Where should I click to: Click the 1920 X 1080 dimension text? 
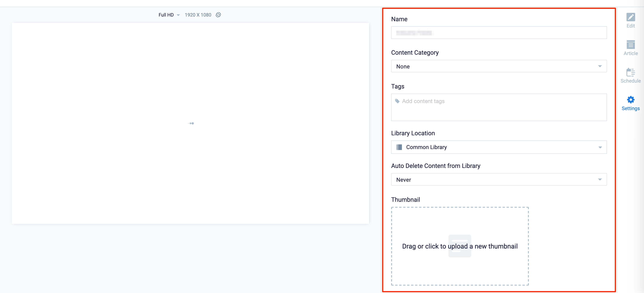tap(198, 15)
